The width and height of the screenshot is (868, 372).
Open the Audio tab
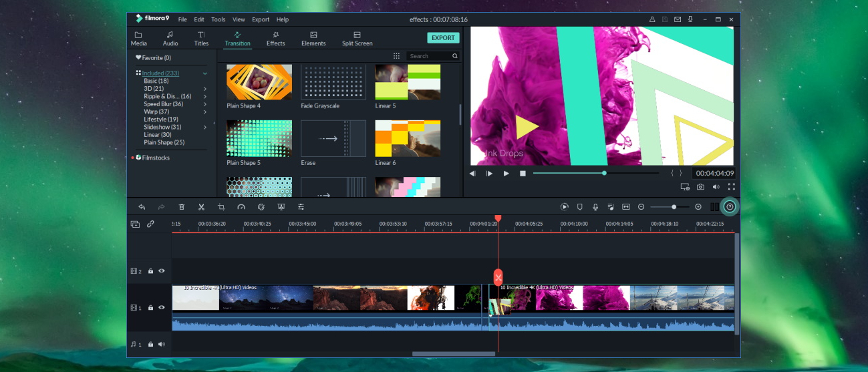coord(170,39)
